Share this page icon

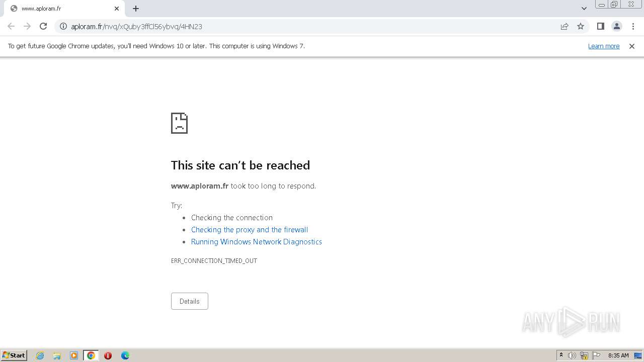pyautogui.click(x=565, y=26)
